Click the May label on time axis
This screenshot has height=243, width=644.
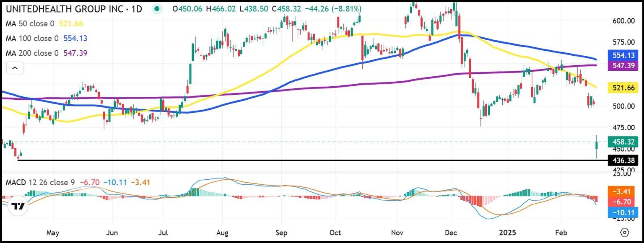click(x=53, y=232)
